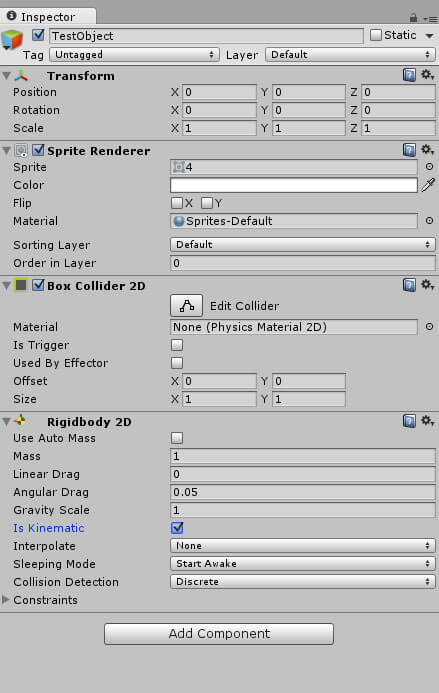Collapse the Rigidbody 2D component
The height and width of the screenshot is (693, 439).
pyautogui.click(x=6, y=422)
